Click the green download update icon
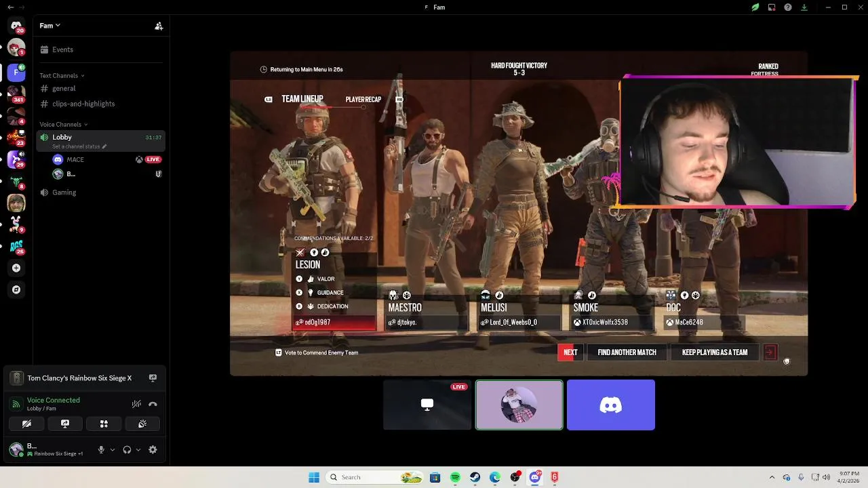Image resolution: width=868 pixels, height=488 pixels. [x=804, y=7]
